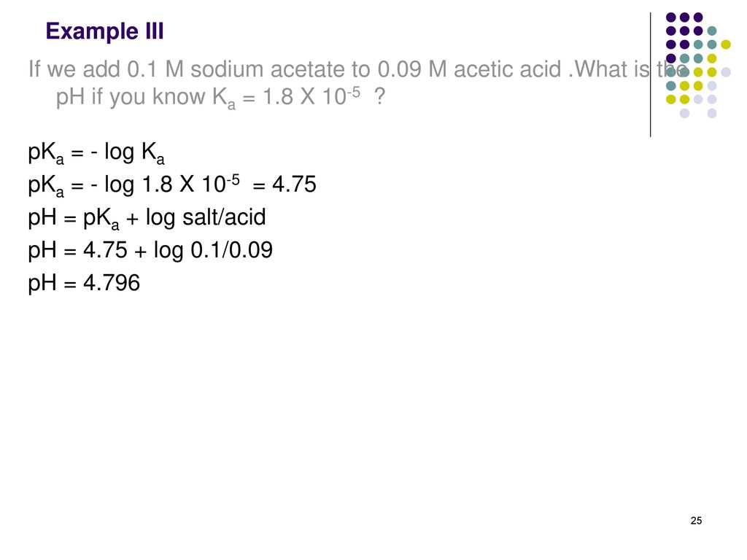Click the bottom-left yellow dot in the grid

(x=671, y=99)
